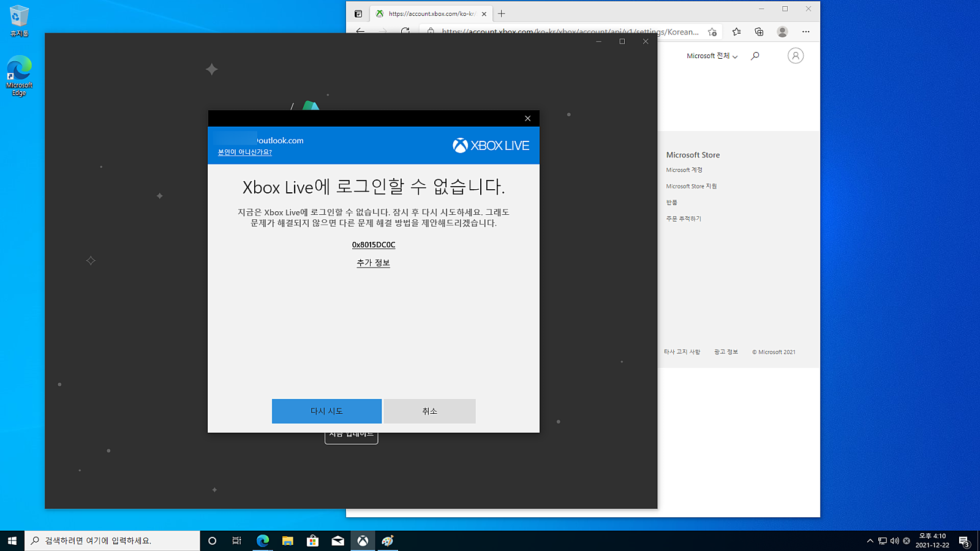This screenshot has width=980, height=551.
Task: Open Microsoft Edge from the taskbar
Action: point(263,541)
